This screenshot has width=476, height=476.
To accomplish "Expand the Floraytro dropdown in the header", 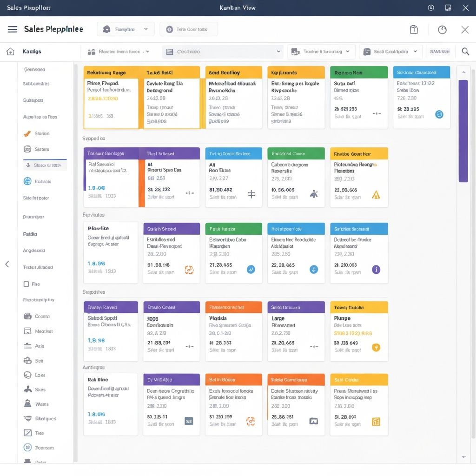I will (x=126, y=29).
